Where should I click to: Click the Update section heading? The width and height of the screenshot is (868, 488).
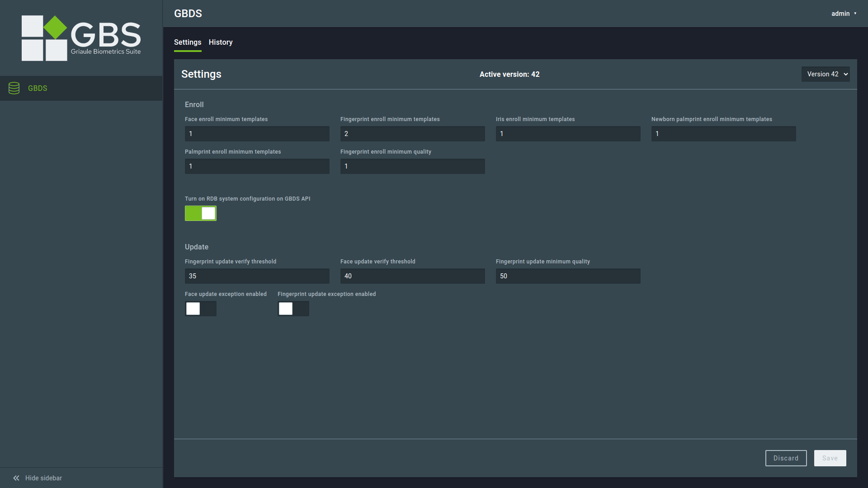(x=197, y=247)
